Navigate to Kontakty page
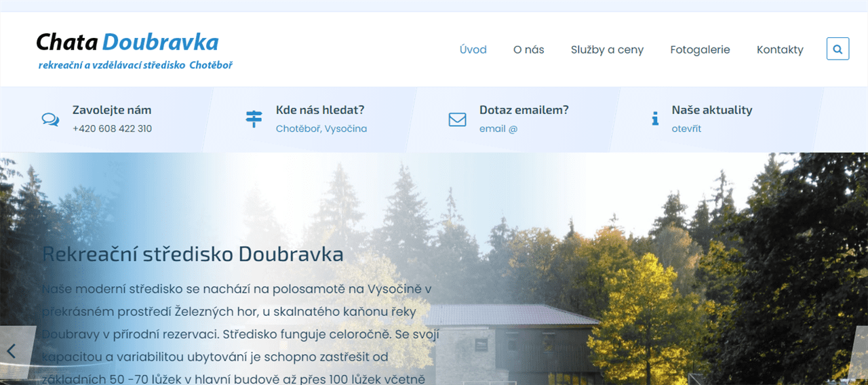 tap(780, 49)
